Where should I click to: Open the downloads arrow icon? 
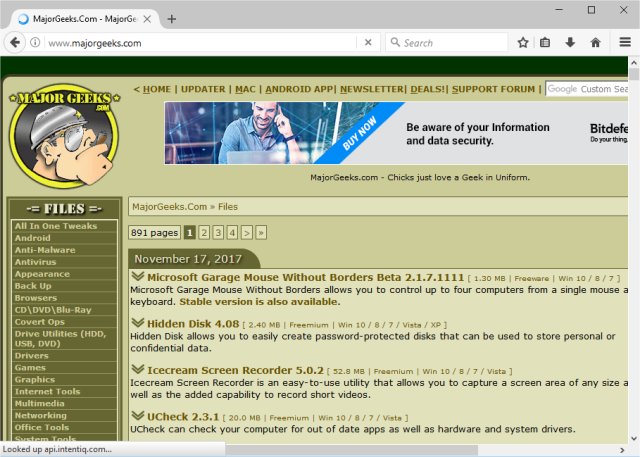(570, 43)
